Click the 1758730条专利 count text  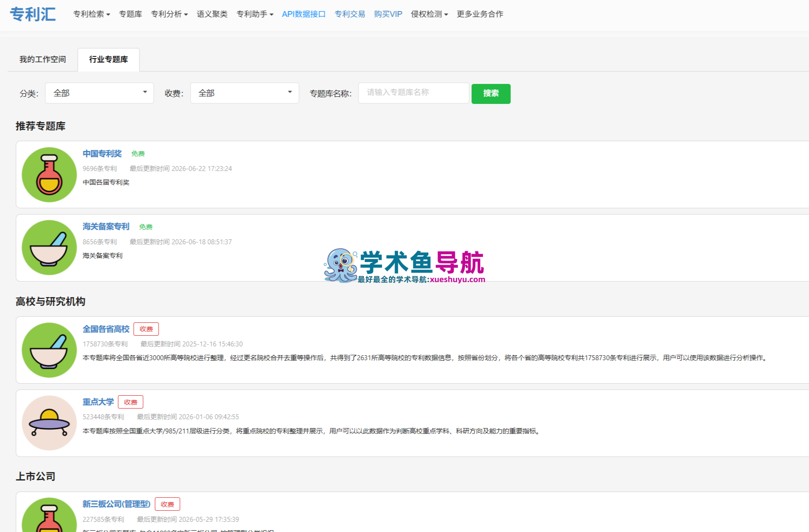(105, 344)
